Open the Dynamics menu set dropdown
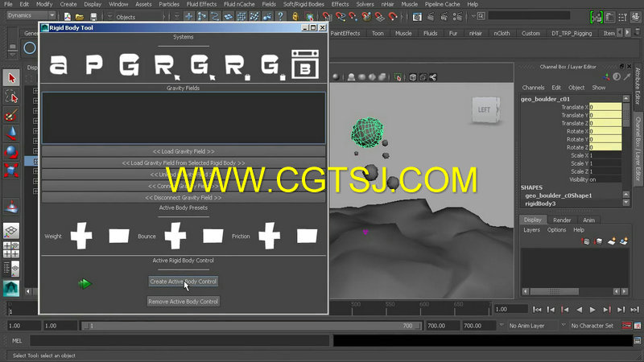Viewport: 644px width, 362px height. [x=31, y=15]
